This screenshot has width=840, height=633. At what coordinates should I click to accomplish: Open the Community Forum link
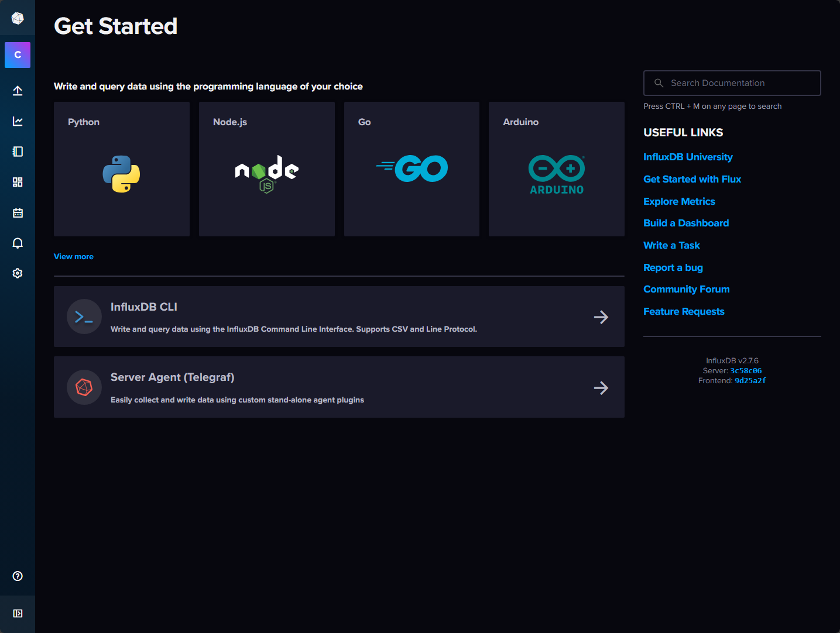coord(687,290)
